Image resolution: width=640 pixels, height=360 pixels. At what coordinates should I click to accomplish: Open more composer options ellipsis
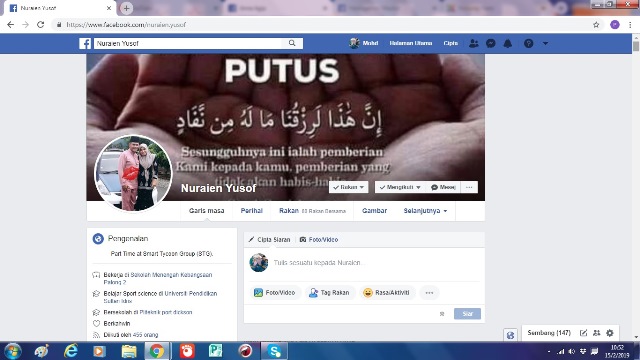[x=429, y=293]
